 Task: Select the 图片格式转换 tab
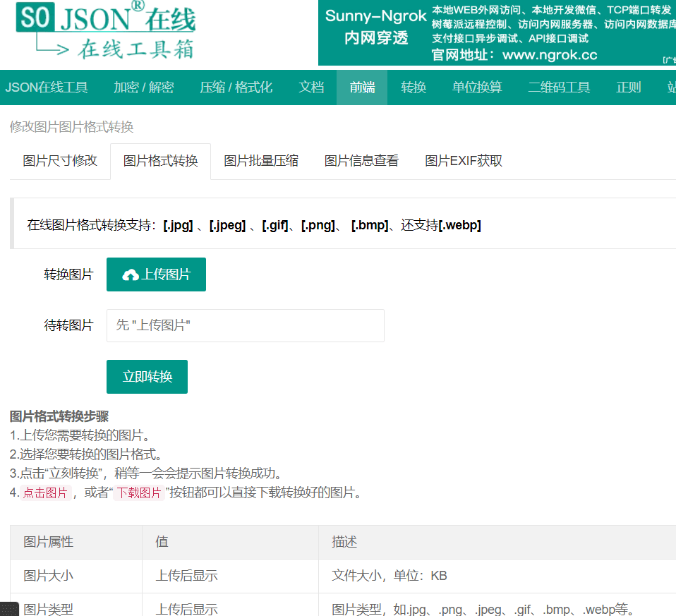click(x=160, y=161)
